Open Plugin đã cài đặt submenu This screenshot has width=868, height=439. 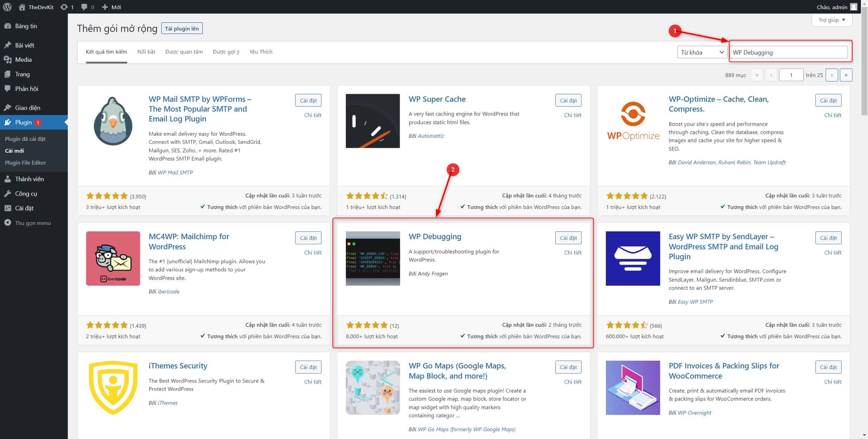point(25,139)
